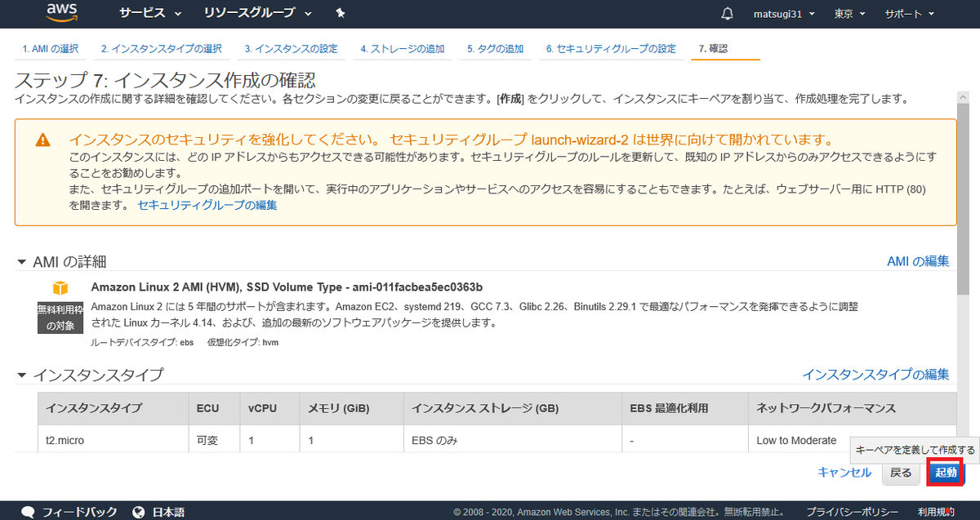This screenshot has height=520, width=980.
Task: Click the vCPU column header
Action: click(x=269, y=408)
